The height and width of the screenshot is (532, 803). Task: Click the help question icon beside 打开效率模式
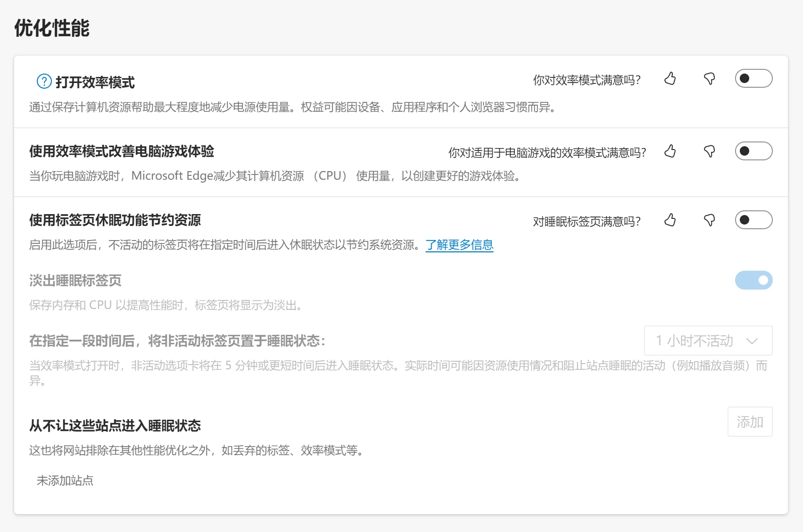(44, 82)
